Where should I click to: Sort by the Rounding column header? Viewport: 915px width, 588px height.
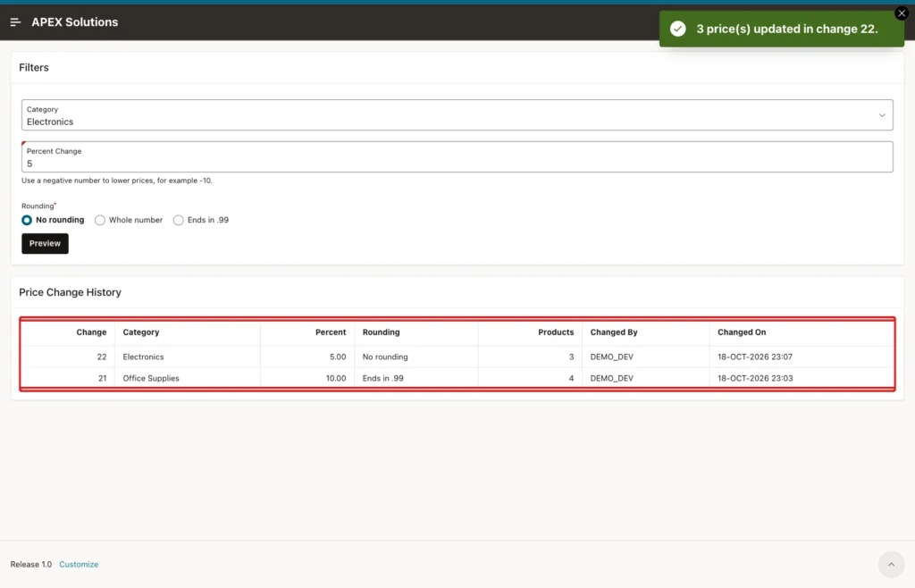(381, 332)
